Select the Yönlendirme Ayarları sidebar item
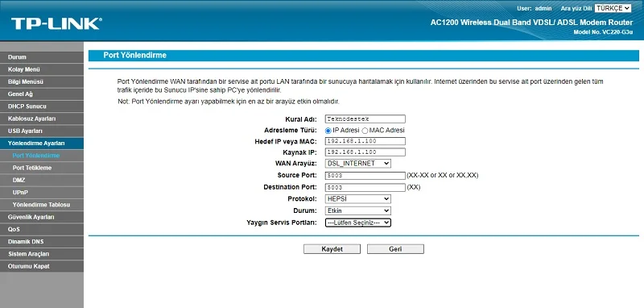Viewport: 644px width, 308px height. [42, 144]
